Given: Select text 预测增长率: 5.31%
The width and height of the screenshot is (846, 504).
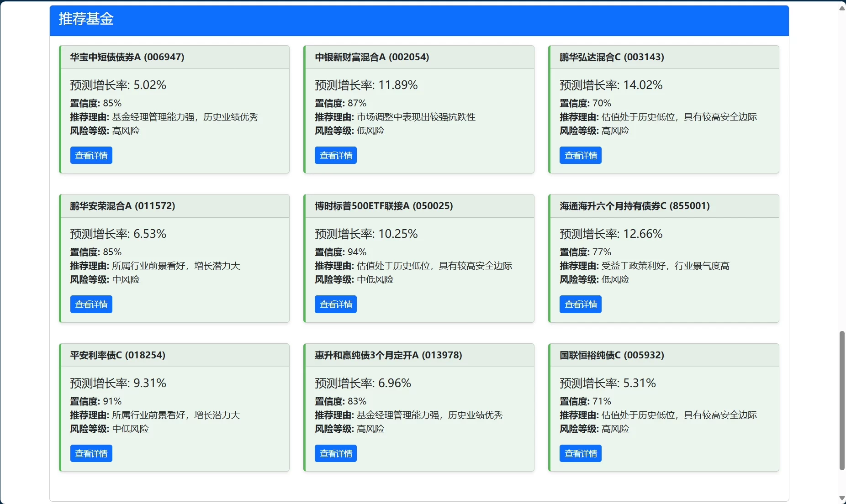Looking at the screenshot, I should click(x=608, y=383).
